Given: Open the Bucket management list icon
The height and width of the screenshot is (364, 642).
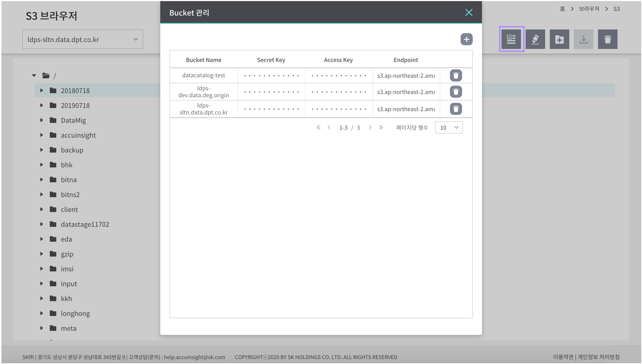Looking at the screenshot, I should click(511, 39).
